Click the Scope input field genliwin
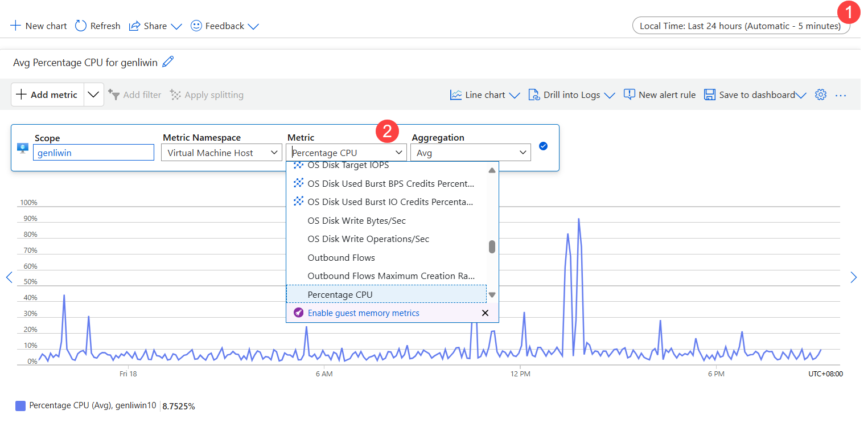Viewport: 868px width, 435px height. click(x=93, y=153)
